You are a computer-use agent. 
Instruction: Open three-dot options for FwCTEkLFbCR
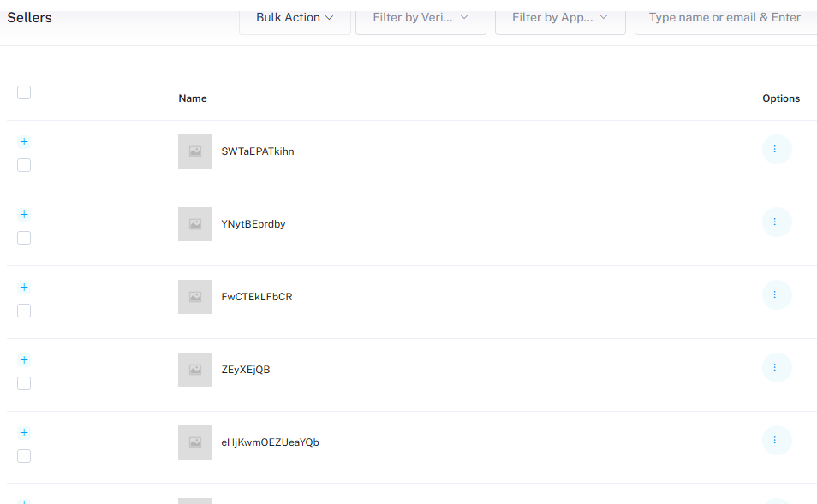click(776, 294)
